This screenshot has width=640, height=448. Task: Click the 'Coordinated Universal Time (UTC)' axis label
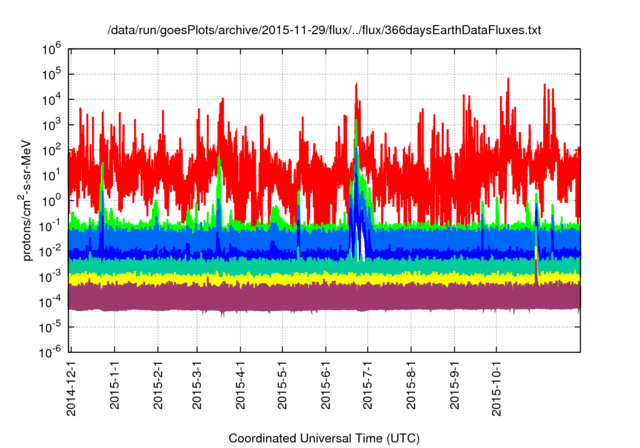(x=324, y=438)
